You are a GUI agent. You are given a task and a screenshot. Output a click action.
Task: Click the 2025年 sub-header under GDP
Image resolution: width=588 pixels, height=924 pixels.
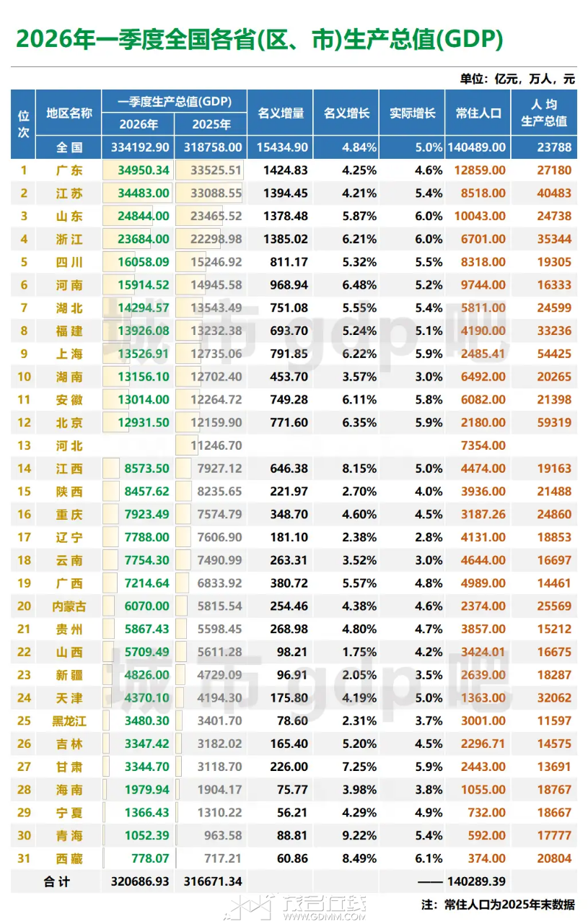tap(211, 124)
